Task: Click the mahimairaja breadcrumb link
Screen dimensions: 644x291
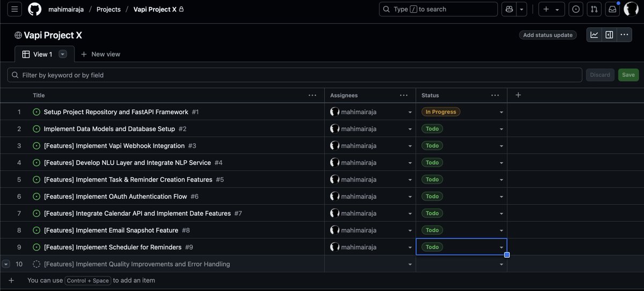Action: pyautogui.click(x=67, y=9)
